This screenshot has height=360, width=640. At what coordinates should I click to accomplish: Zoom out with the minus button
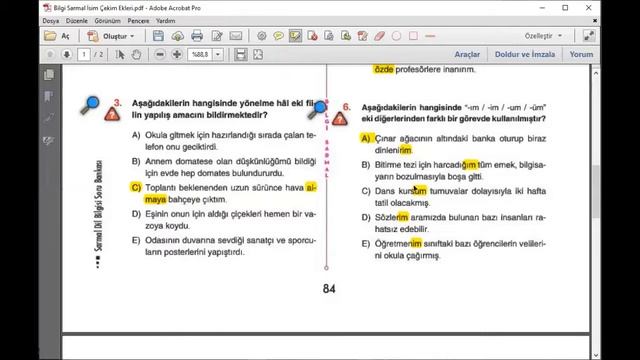click(160, 54)
